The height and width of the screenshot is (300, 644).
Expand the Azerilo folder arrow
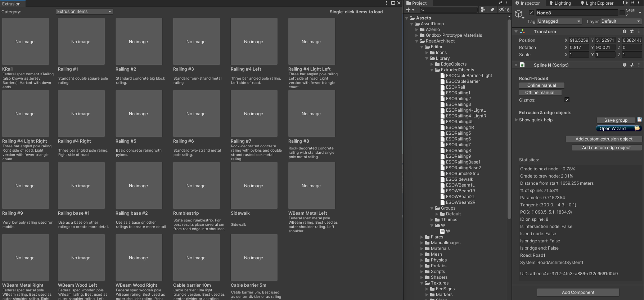click(x=417, y=30)
